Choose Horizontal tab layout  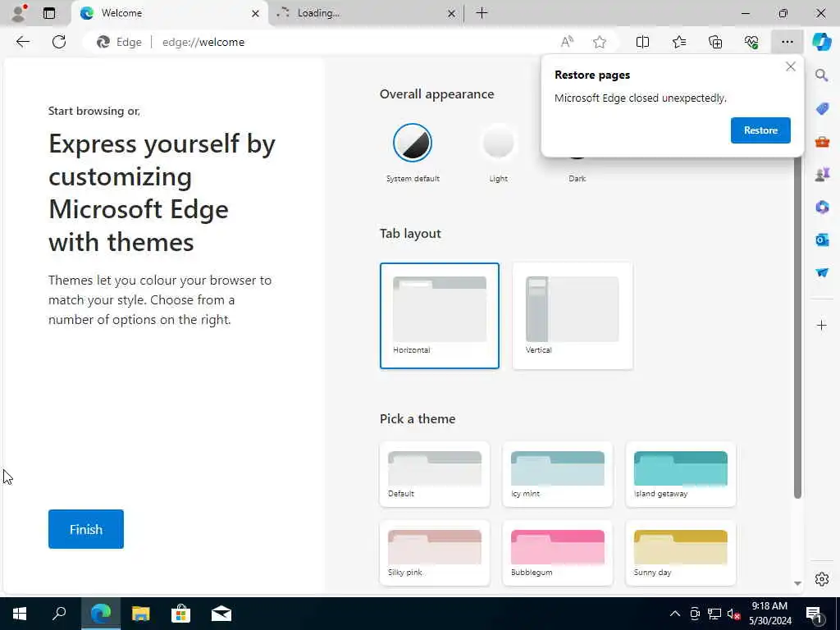click(x=440, y=316)
